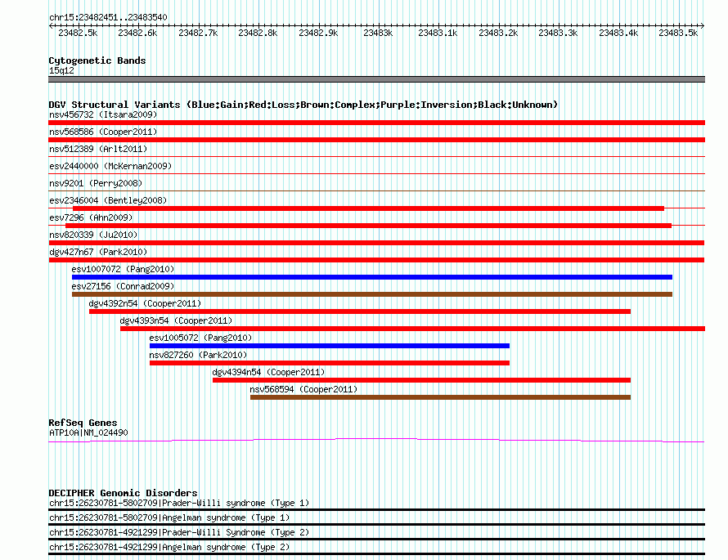Open variant nsv568594 (Cooper2011) label
The width and height of the screenshot is (728, 560).
click(303, 389)
